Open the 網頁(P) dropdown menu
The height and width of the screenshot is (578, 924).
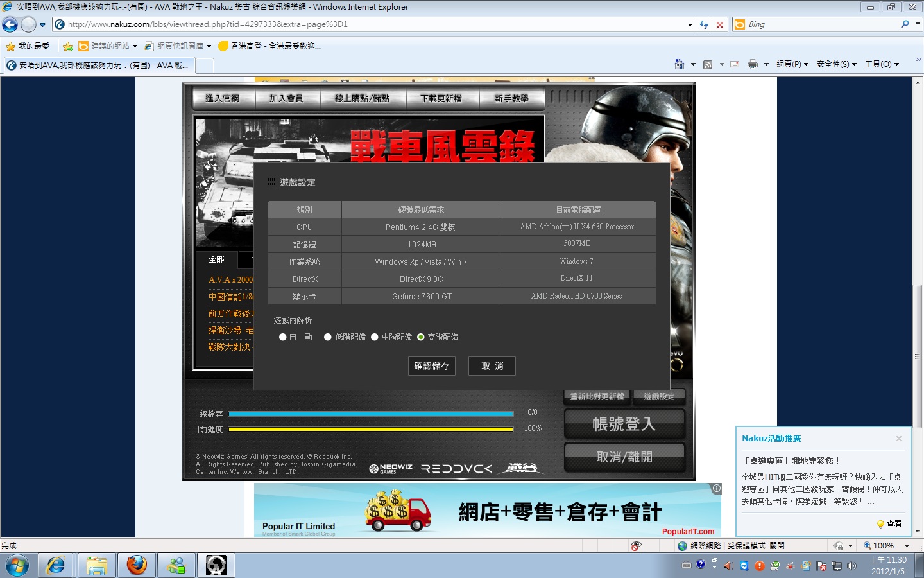pyautogui.click(x=792, y=64)
